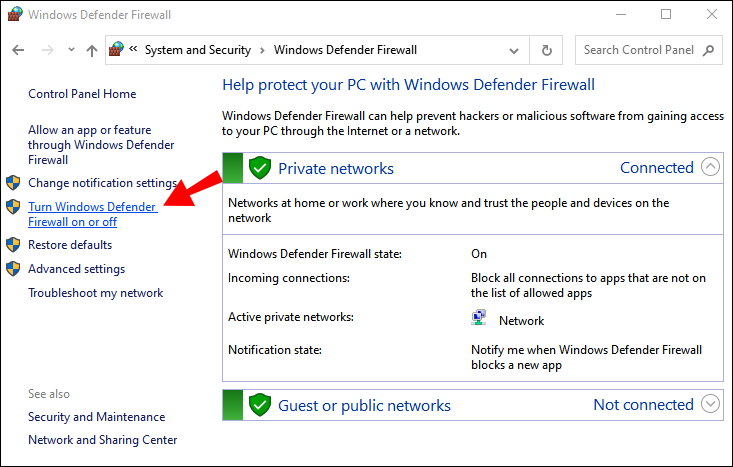
Task: Click the shield icon next to Advanced settings
Action: [x=13, y=269]
